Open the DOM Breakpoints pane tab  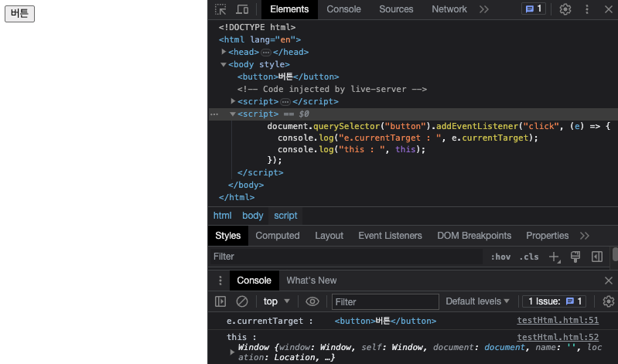click(474, 236)
